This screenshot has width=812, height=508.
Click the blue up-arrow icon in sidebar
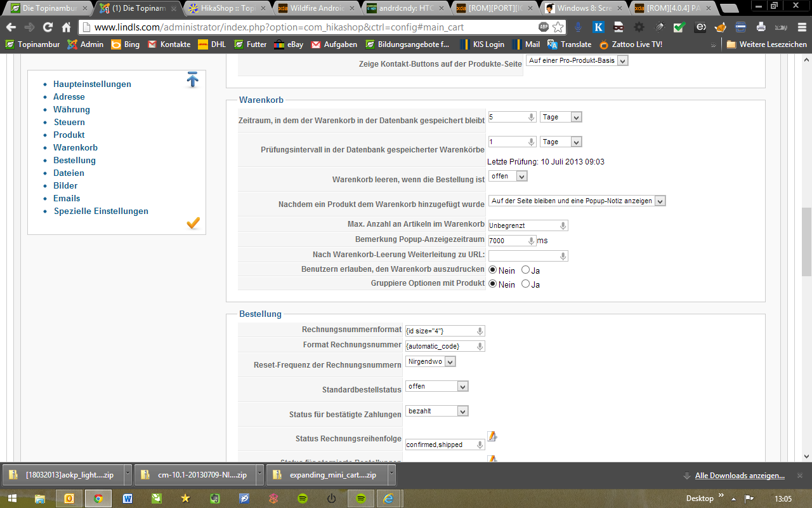click(x=193, y=79)
